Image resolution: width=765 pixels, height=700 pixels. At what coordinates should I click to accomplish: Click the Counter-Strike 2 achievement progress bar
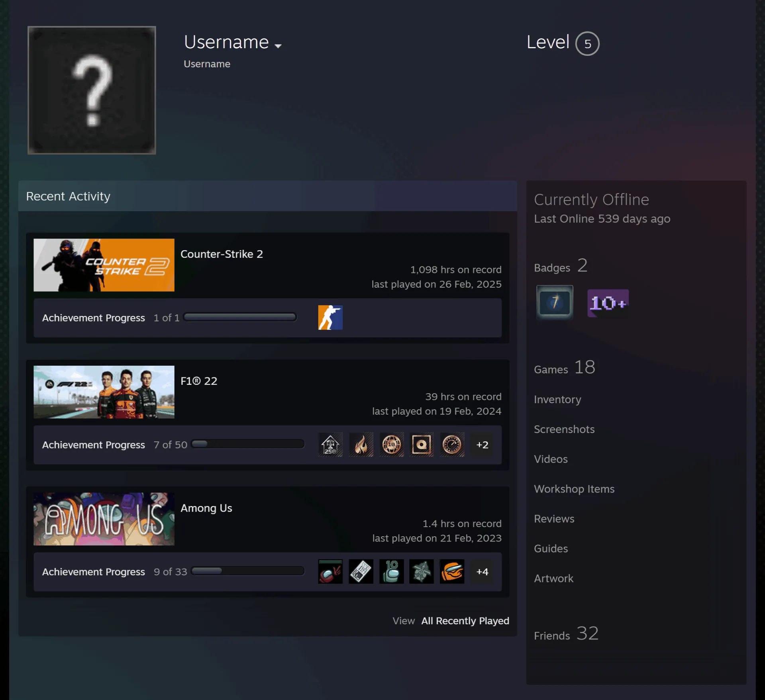[240, 317]
